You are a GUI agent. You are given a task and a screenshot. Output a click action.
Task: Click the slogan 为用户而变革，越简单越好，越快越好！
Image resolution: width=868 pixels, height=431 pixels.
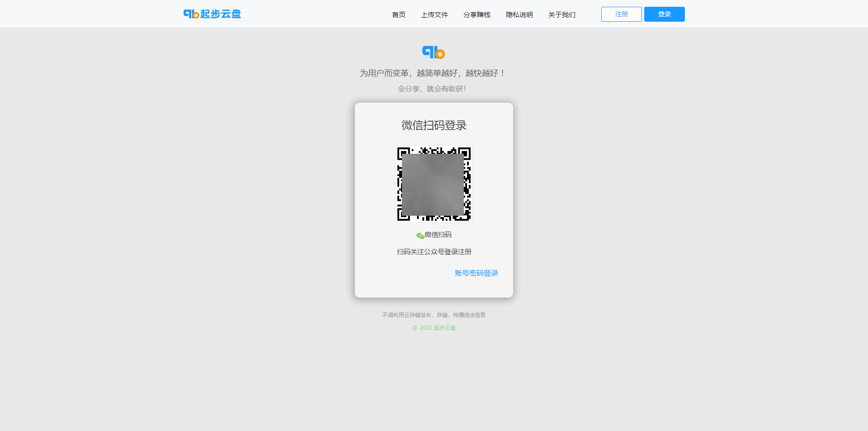point(433,73)
